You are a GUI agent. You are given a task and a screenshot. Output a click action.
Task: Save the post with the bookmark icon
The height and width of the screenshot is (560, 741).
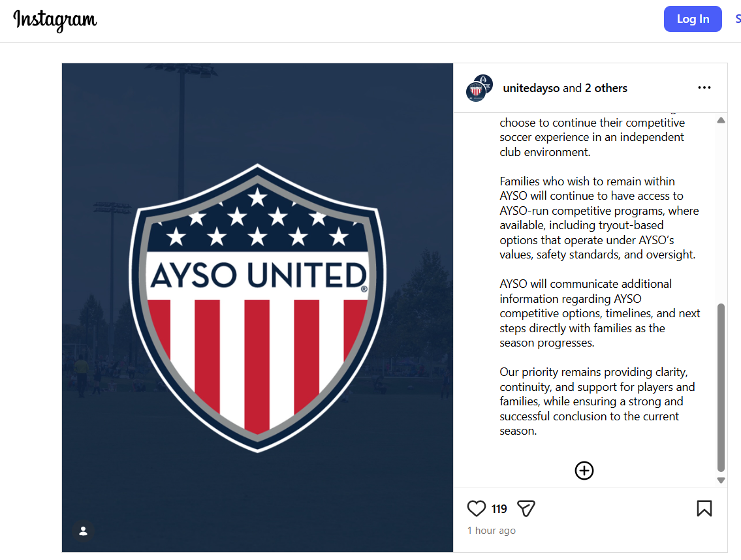(704, 508)
